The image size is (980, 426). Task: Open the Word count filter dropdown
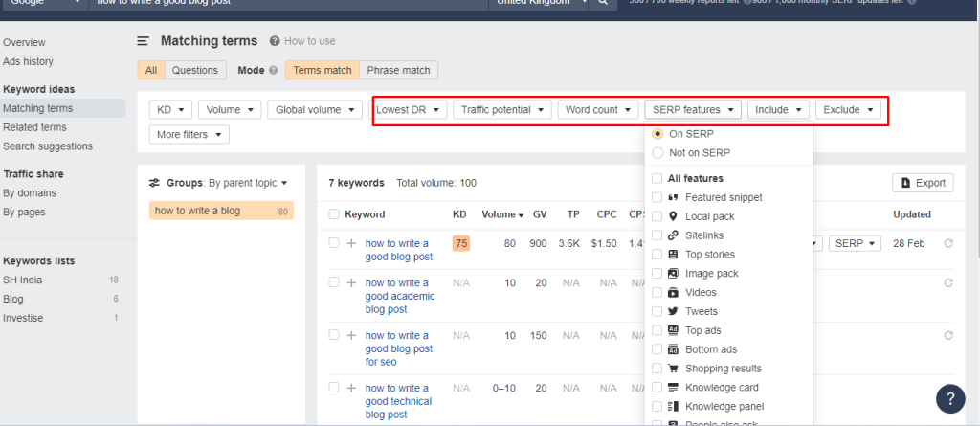[598, 109]
